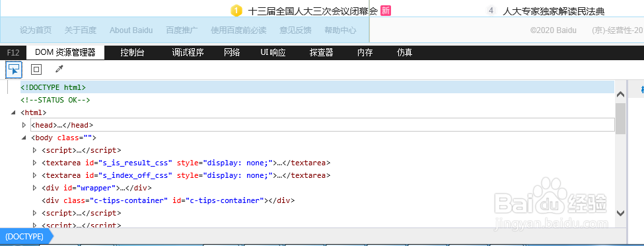Collapse the html node
The width and height of the screenshot is (644, 246).
(x=13, y=112)
